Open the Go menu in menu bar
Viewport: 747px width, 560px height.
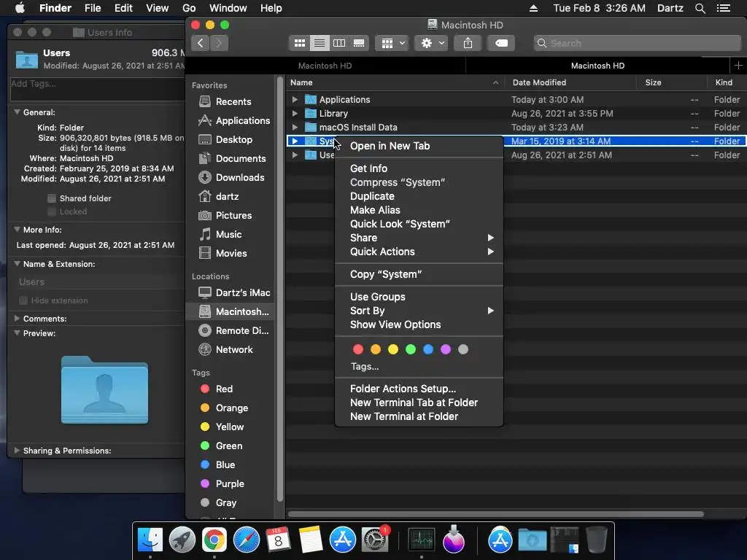coord(189,8)
